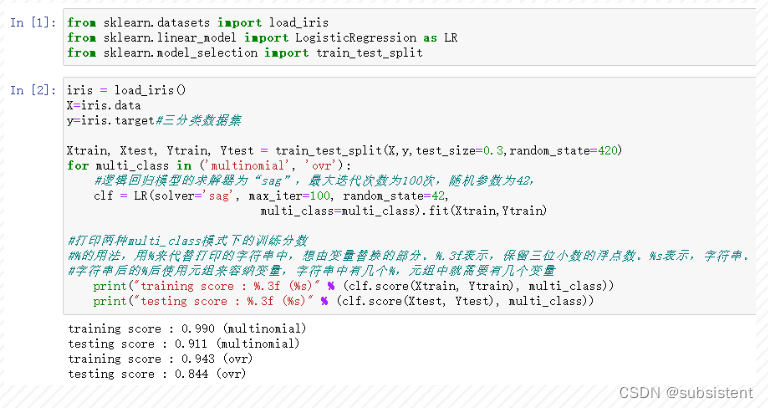Click output training score : 0.943 (ovr)
This screenshot has width=768, height=408.
coord(160,359)
